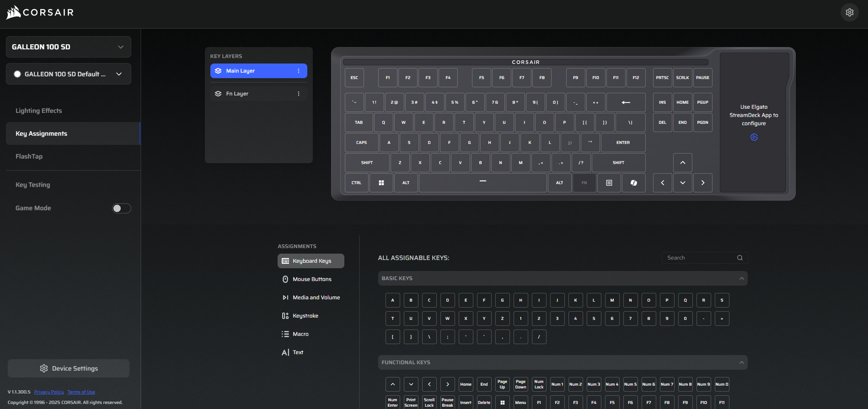Select the menu key on keyboard diagram
The image size is (868, 409).
pyautogui.click(x=609, y=183)
